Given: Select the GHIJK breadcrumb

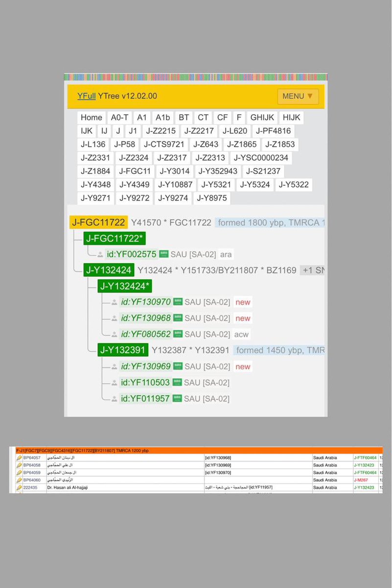Looking at the screenshot, I should tap(262, 118).
